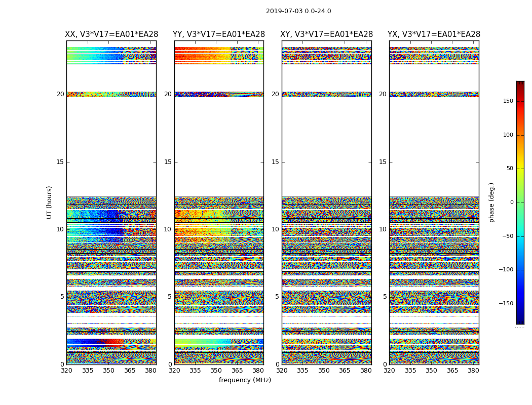Click the 'phase (deg.)' colorbar label

[491, 202]
